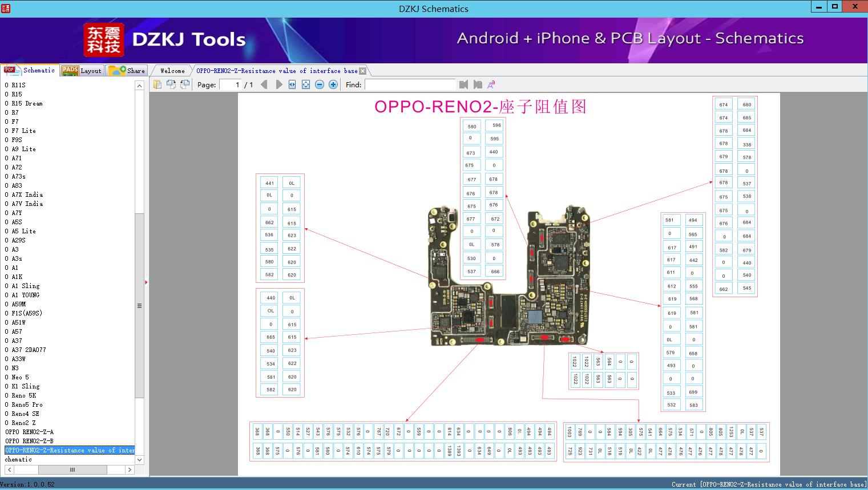868x490 pixels.
Task: Select A7X India in the list
Action: pos(23,195)
